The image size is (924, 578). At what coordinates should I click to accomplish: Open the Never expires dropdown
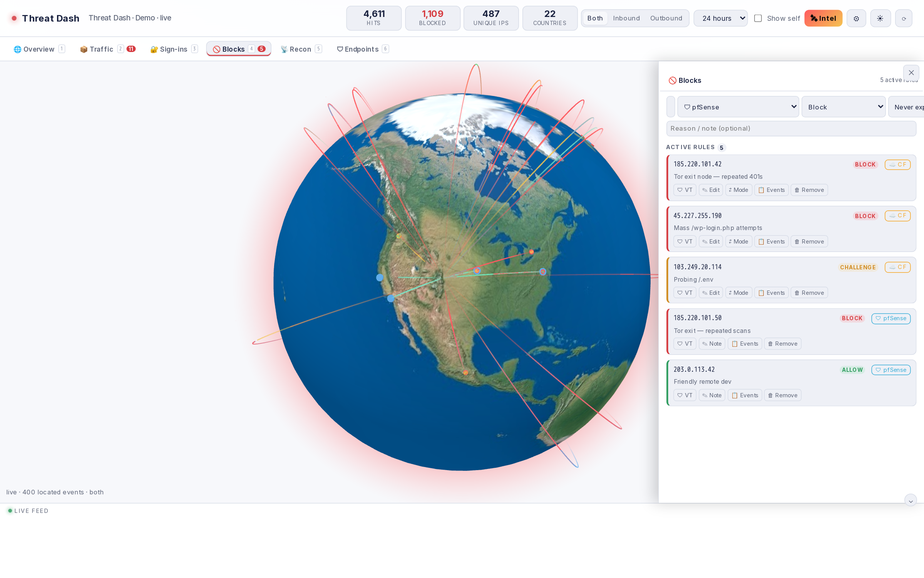[x=906, y=107]
